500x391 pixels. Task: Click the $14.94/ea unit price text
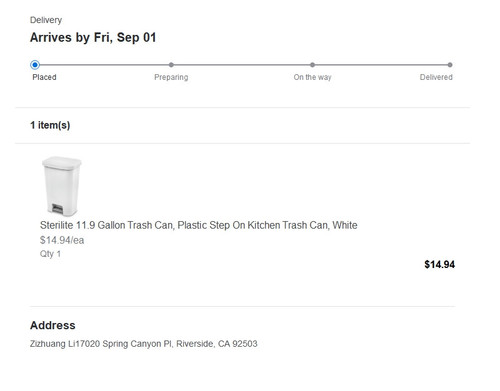(x=62, y=240)
